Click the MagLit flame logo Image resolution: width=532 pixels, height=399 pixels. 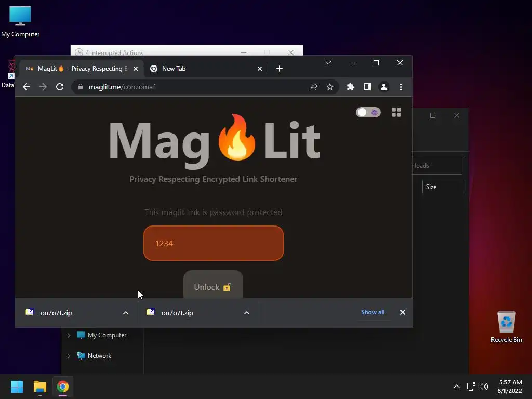(x=237, y=137)
